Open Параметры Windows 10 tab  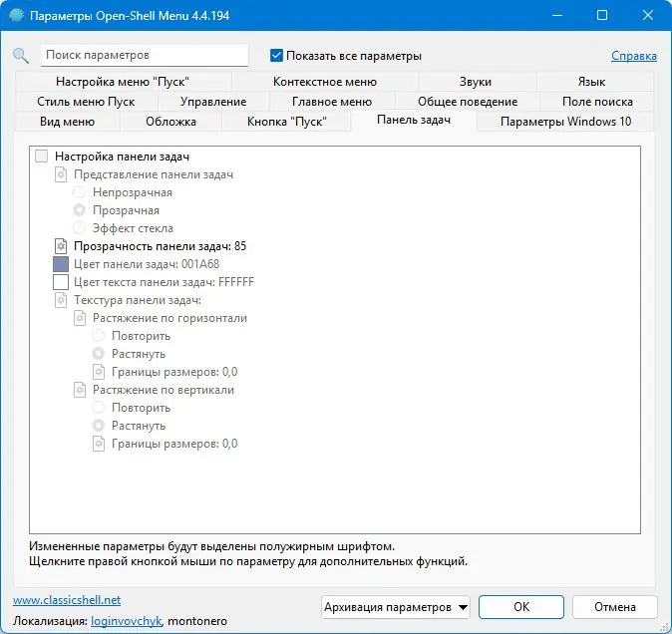[565, 122]
